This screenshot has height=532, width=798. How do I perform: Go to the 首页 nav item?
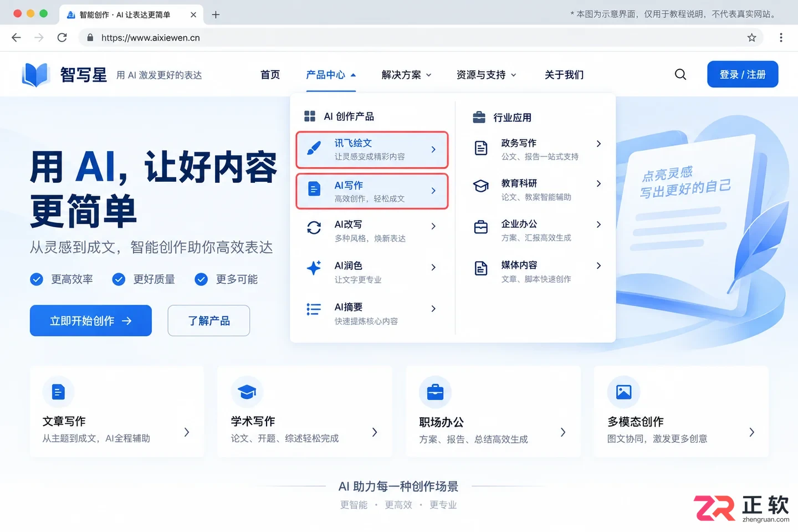[270, 75]
